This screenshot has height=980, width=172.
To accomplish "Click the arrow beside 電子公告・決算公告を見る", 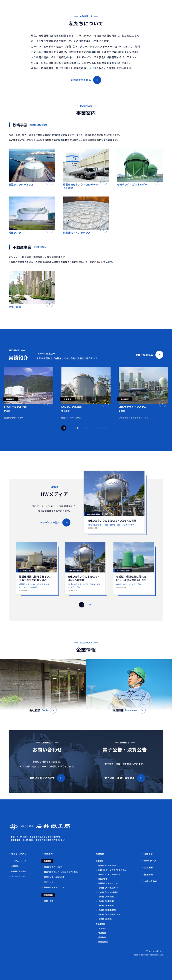I will (141, 778).
